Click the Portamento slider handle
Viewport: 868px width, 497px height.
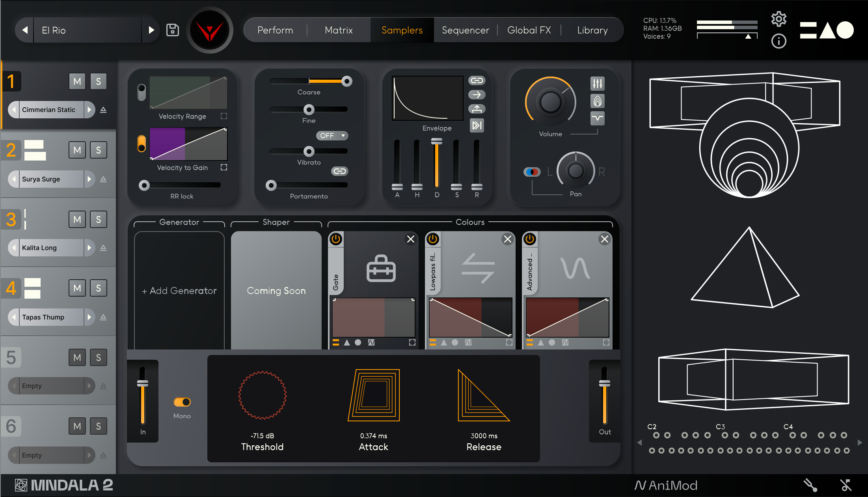(271, 185)
